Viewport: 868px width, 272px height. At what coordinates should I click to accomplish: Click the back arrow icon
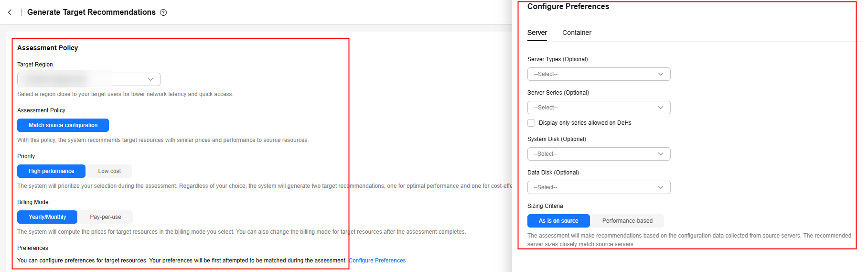10,12
